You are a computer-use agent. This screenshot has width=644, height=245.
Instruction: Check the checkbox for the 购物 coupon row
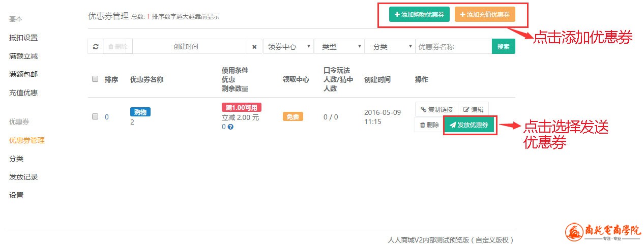(x=95, y=116)
